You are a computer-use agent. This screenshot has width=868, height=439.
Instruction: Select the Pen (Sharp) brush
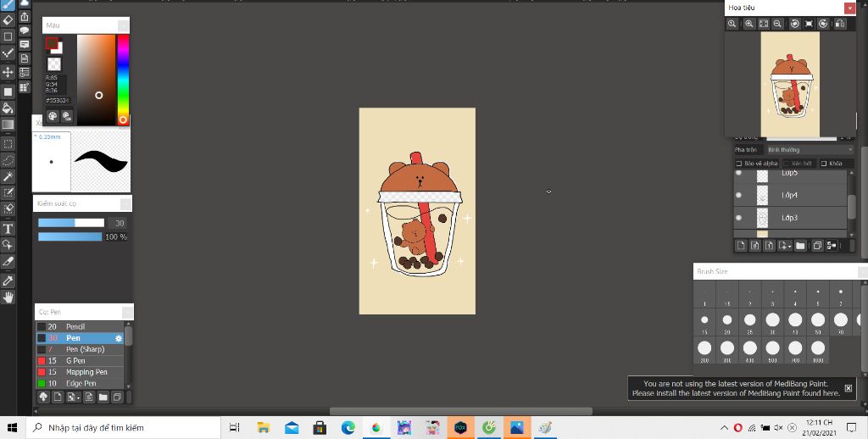pyautogui.click(x=80, y=349)
